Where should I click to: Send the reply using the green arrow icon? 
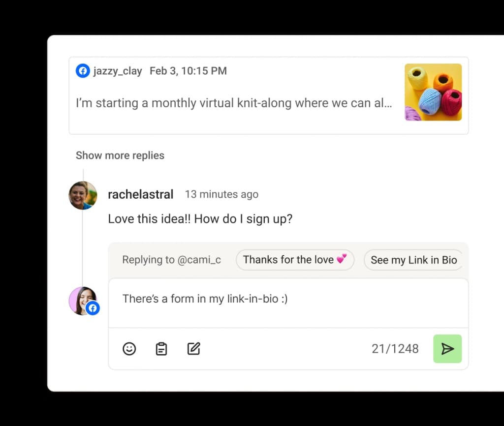pyautogui.click(x=447, y=349)
